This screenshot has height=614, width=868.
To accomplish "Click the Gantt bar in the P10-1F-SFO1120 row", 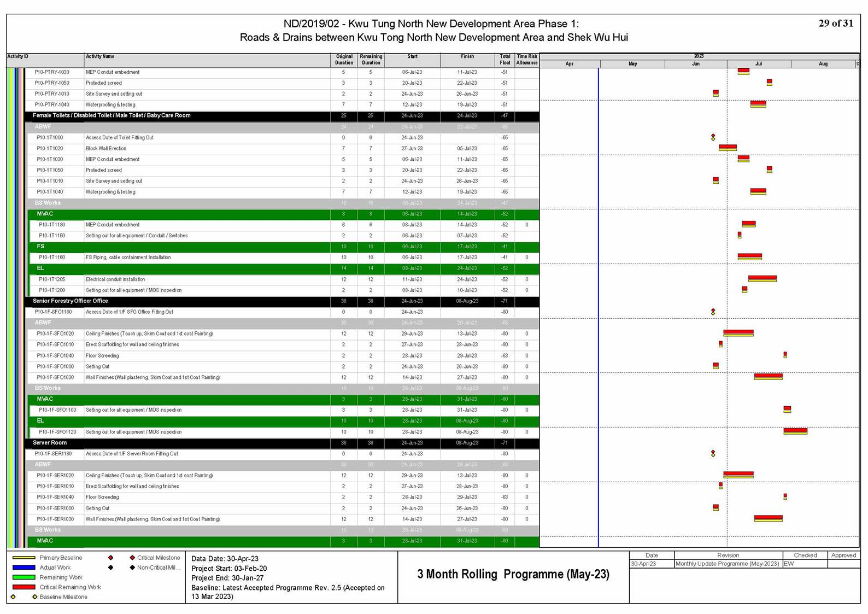I will point(795,431).
